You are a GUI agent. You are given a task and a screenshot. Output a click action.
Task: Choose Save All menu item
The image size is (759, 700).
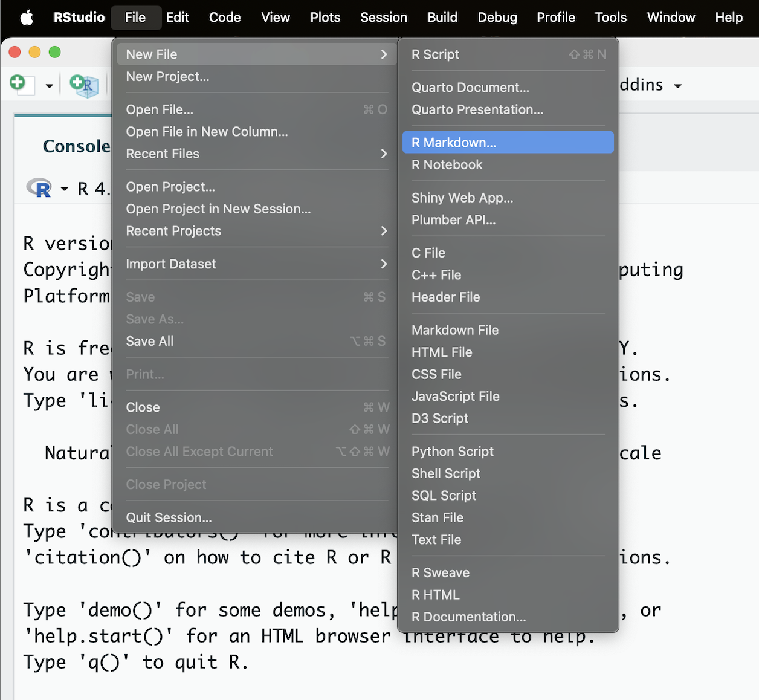(257, 341)
